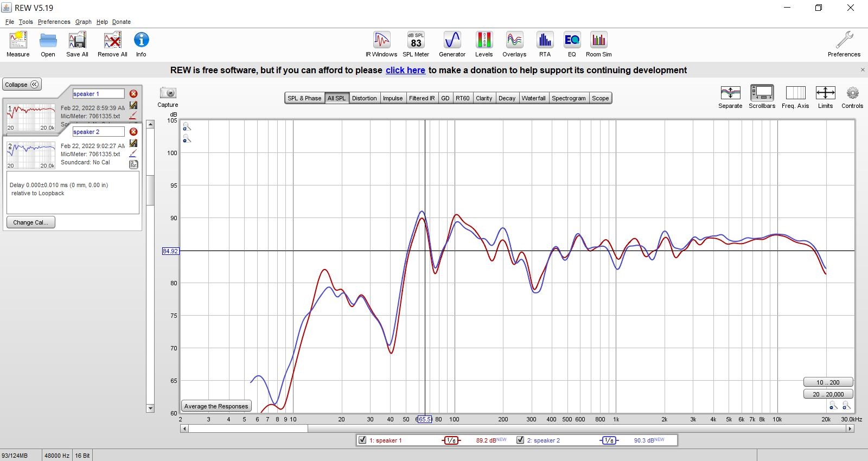The width and height of the screenshot is (868, 461).
Task: Change speaker 2 1/6 smoothing indicator
Action: [x=609, y=440]
